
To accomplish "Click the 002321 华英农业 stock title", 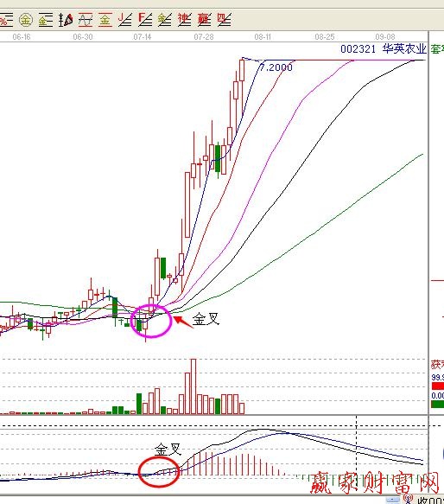I will [384, 49].
